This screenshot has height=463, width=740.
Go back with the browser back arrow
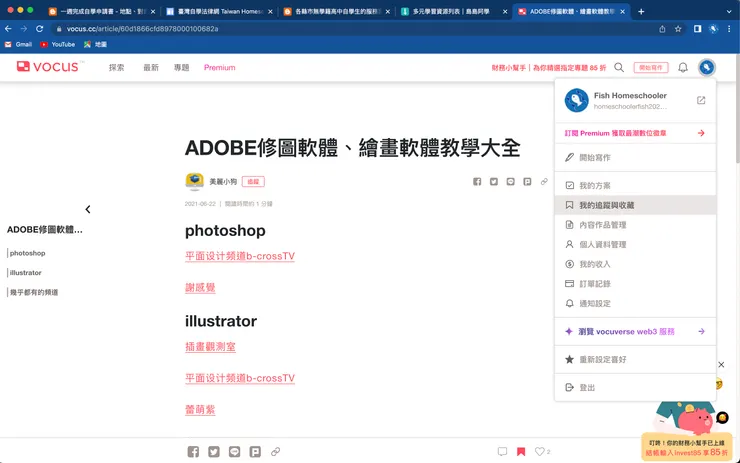pyautogui.click(x=8, y=29)
